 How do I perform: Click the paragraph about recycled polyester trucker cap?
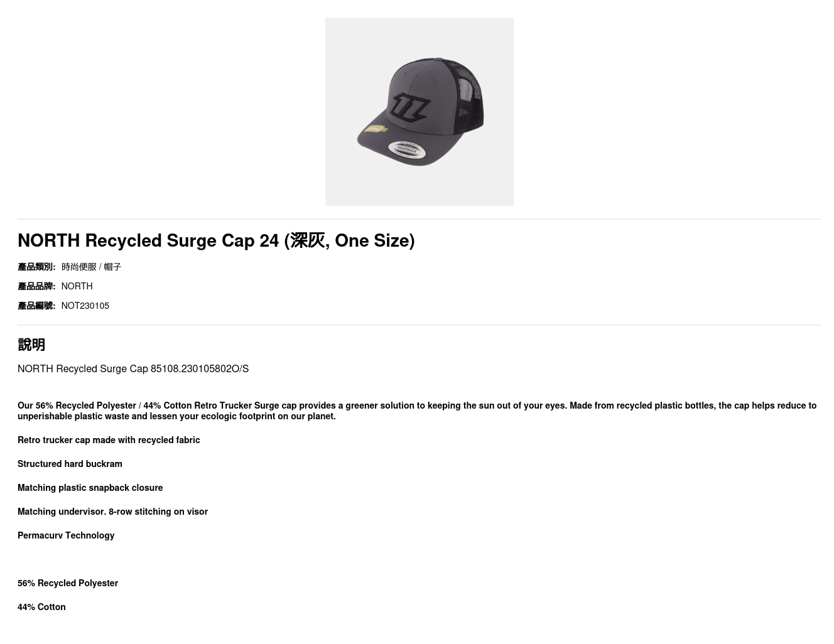point(417,411)
